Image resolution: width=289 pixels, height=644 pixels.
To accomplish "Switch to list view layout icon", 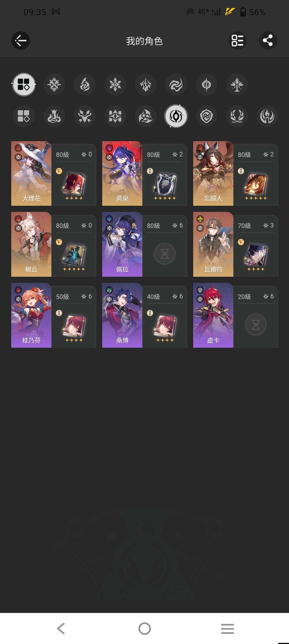I will coord(237,41).
